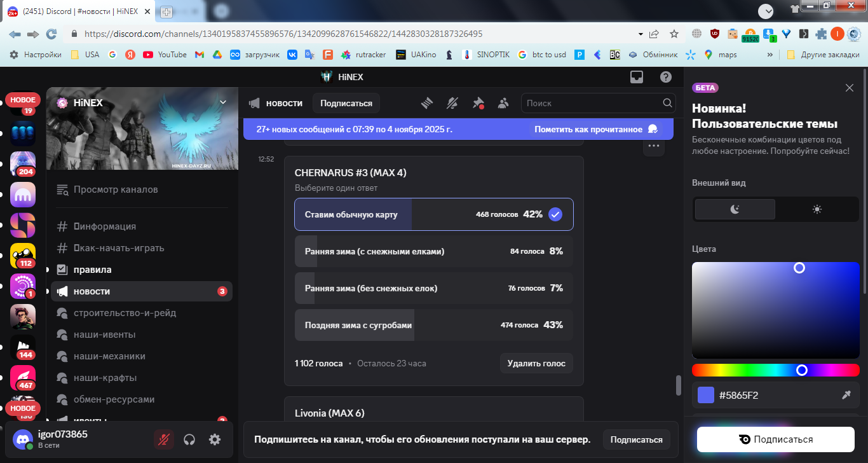868x463 pixels.
Task: Open the purple arch-logo server icon
Action: coord(23,195)
